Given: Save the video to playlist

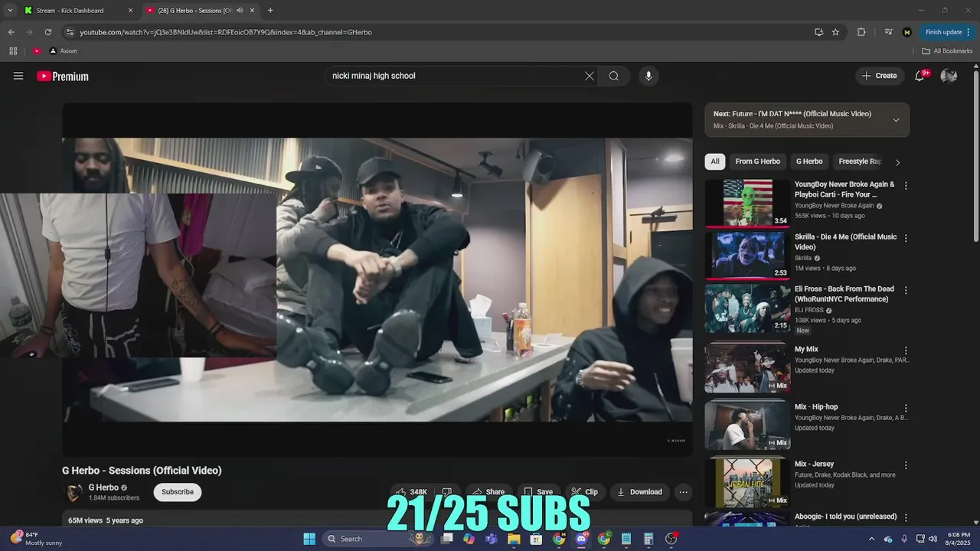Looking at the screenshot, I should click(x=537, y=492).
